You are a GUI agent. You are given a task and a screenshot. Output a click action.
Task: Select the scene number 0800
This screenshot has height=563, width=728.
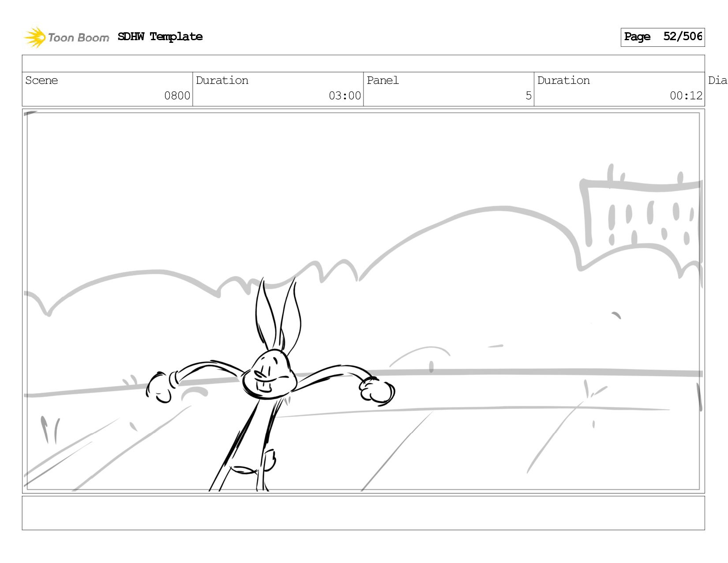tap(177, 96)
